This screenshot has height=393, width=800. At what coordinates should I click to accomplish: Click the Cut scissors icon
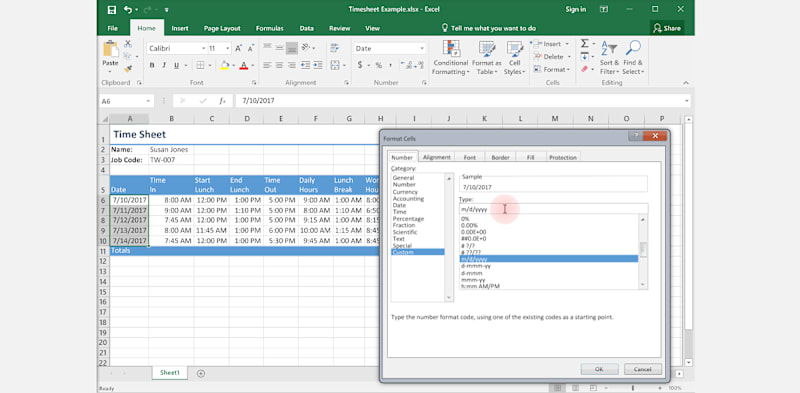pos(128,44)
